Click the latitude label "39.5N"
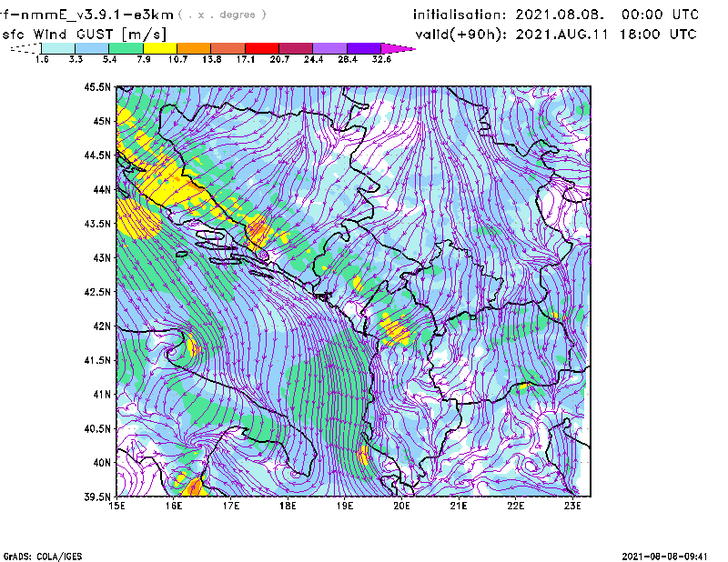Viewport: 728px width, 562px height. click(97, 497)
